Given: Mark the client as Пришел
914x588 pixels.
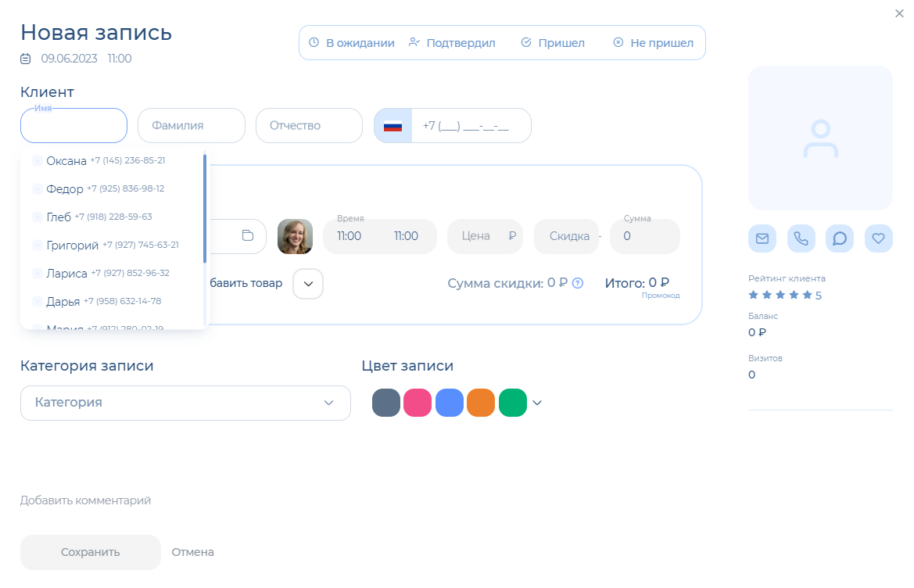Looking at the screenshot, I should tap(553, 43).
